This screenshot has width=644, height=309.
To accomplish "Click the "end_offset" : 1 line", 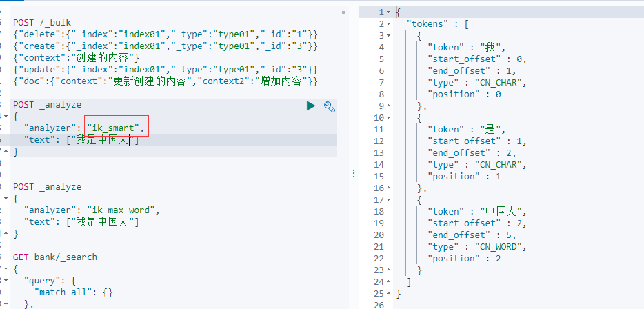I will pos(472,70).
